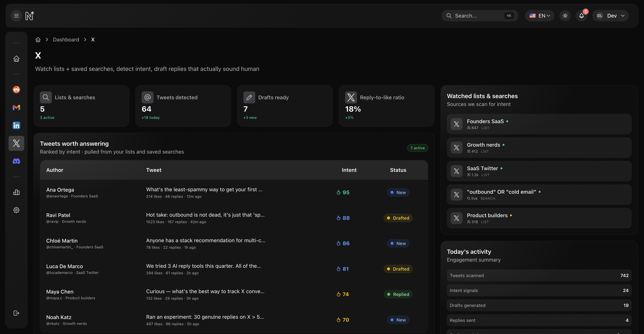Open the X section icon in the sidebar
The height and width of the screenshot is (334, 644).
16,143
